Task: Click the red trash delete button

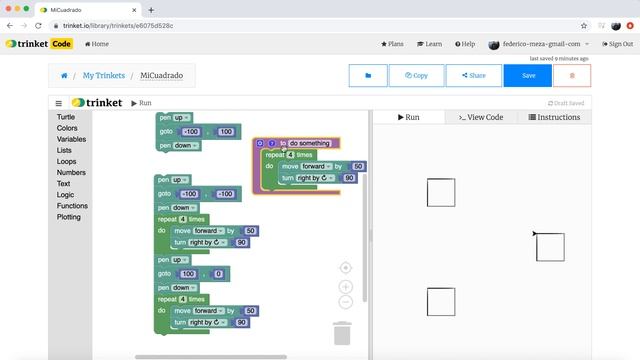Action: [572, 76]
